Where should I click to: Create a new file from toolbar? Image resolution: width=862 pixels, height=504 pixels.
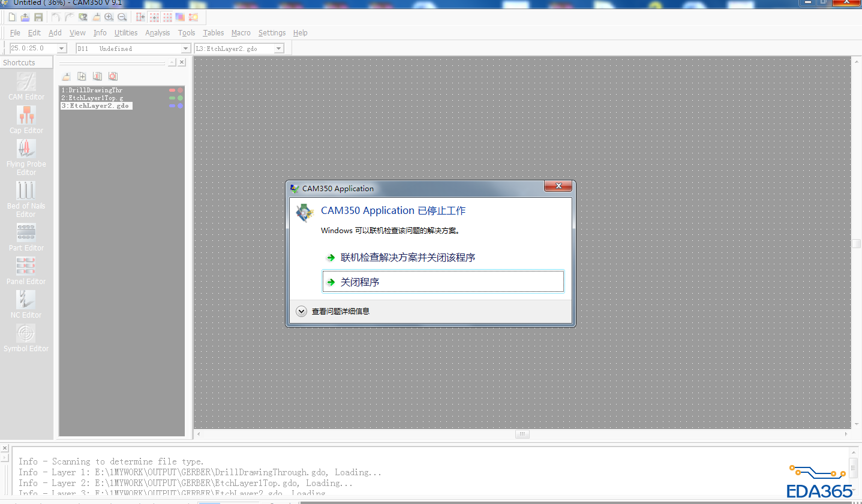click(12, 17)
